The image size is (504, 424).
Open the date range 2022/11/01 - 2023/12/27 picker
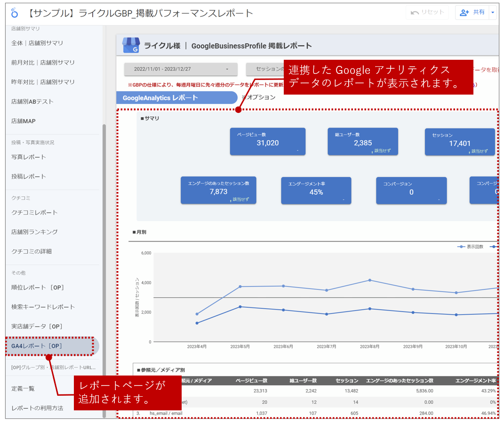tap(181, 69)
